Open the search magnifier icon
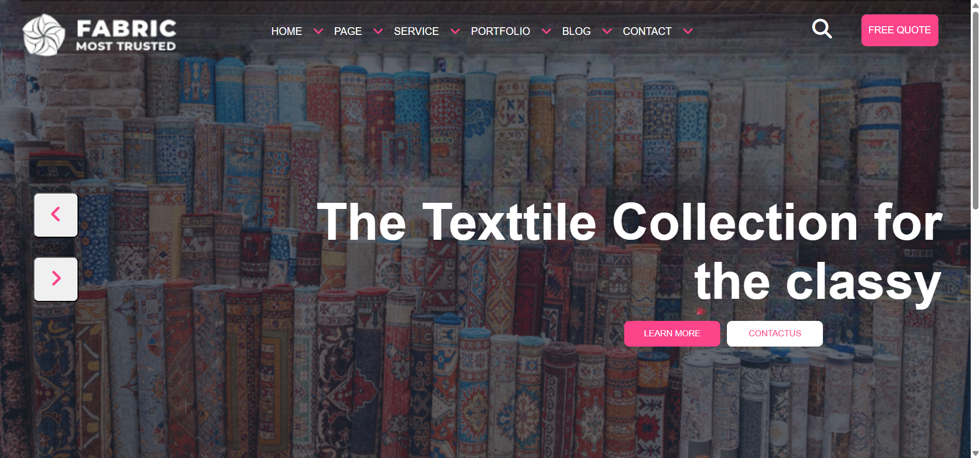The width and height of the screenshot is (980, 458). 821,29
